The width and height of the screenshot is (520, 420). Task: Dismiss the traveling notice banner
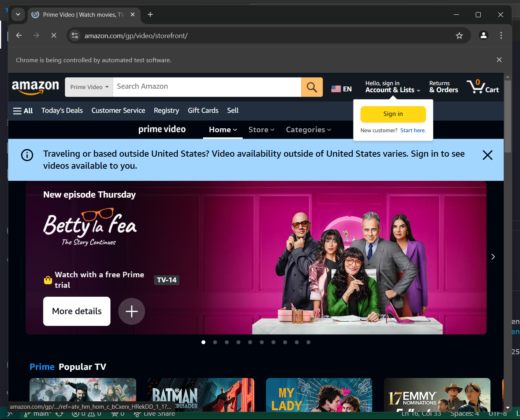click(x=487, y=155)
